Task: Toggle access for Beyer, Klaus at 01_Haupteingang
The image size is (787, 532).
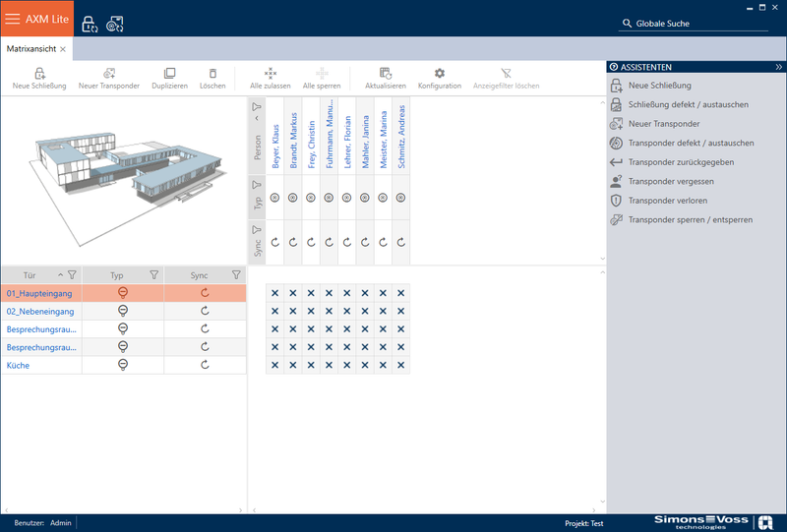Action: click(x=275, y=293)
